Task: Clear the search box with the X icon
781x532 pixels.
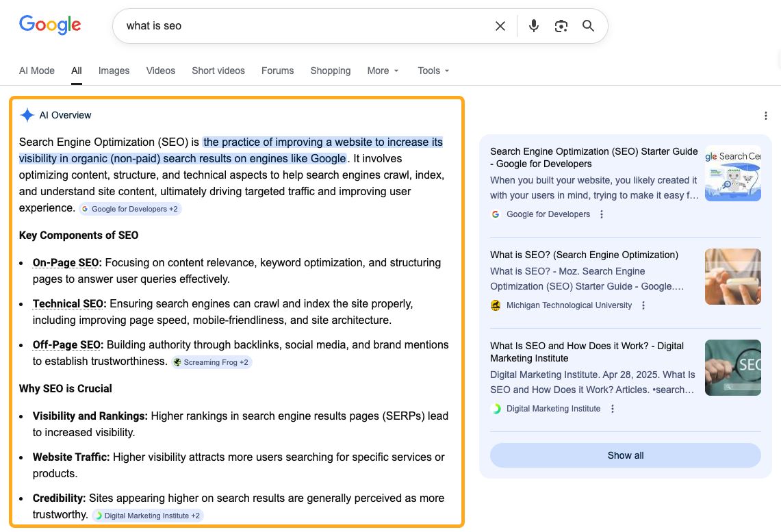Action: [500, 26]
